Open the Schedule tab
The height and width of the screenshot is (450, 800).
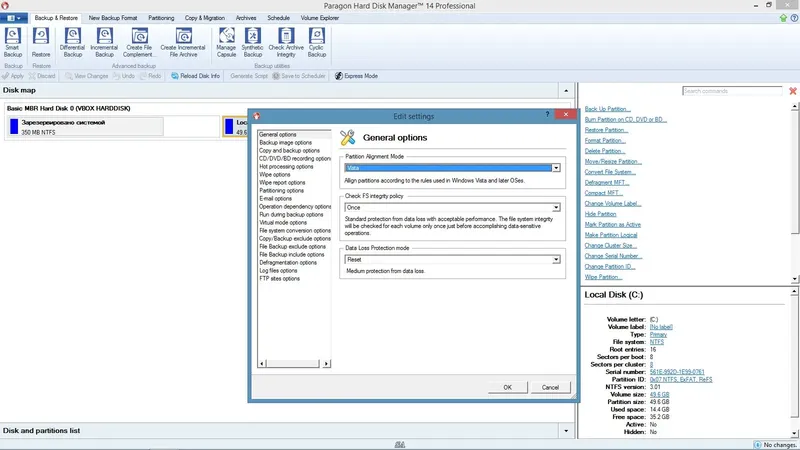[279, 18]
